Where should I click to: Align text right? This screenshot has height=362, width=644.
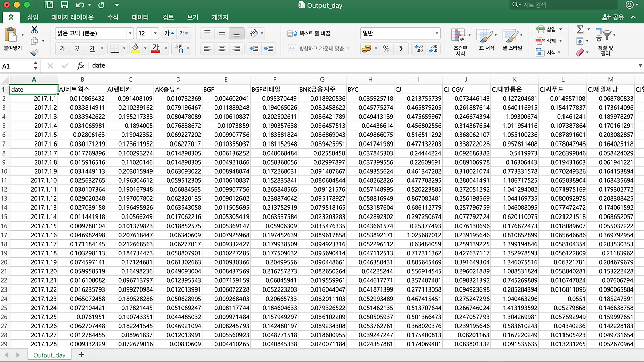236,48
